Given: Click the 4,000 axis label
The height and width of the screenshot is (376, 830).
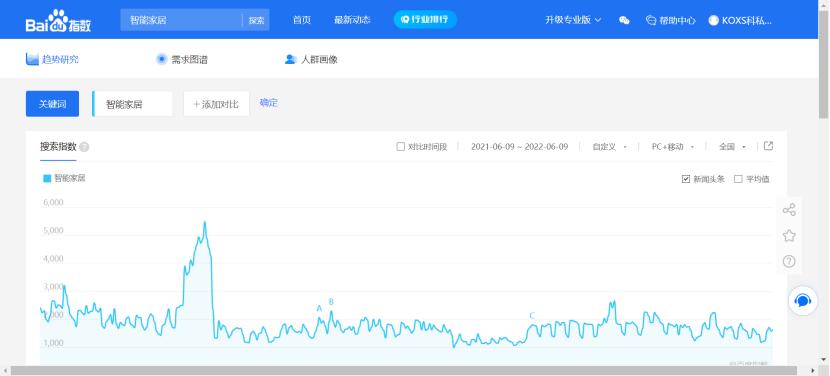Looking at the screenshot, I should tap(52, 258).
